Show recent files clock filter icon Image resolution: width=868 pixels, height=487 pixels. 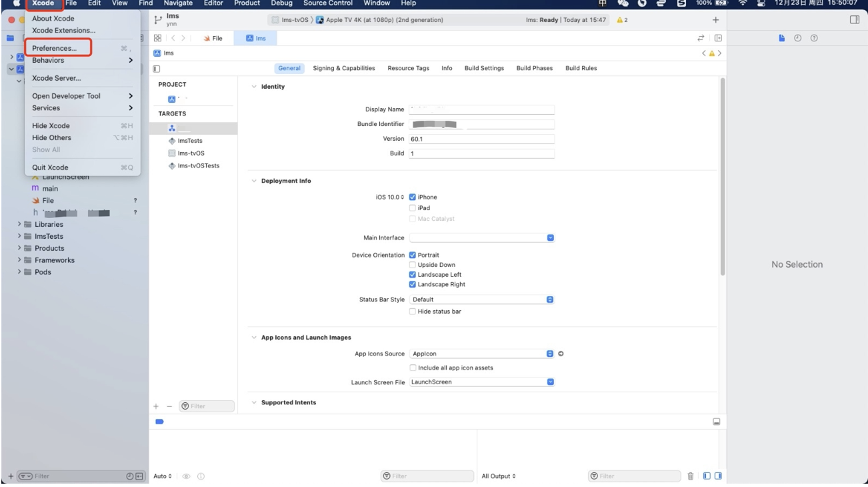[130, 476]
